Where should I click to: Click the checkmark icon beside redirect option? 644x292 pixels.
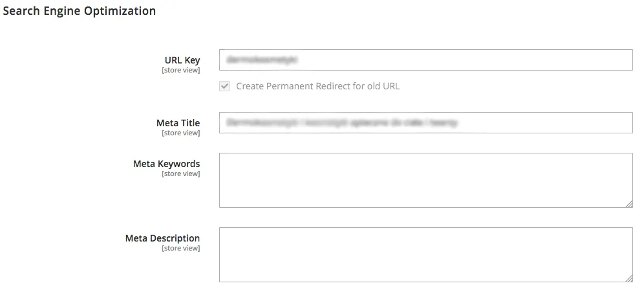pyautogui.click(x=224, y=86)
